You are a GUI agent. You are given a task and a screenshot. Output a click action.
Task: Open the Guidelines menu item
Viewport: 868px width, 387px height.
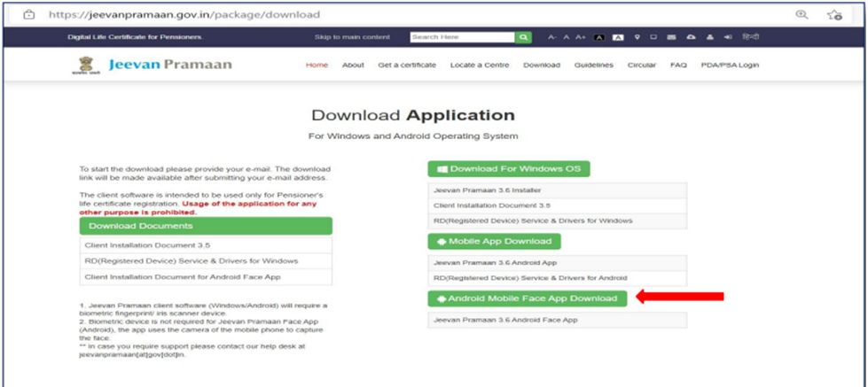pyautogui.click(x=593, y=65)
